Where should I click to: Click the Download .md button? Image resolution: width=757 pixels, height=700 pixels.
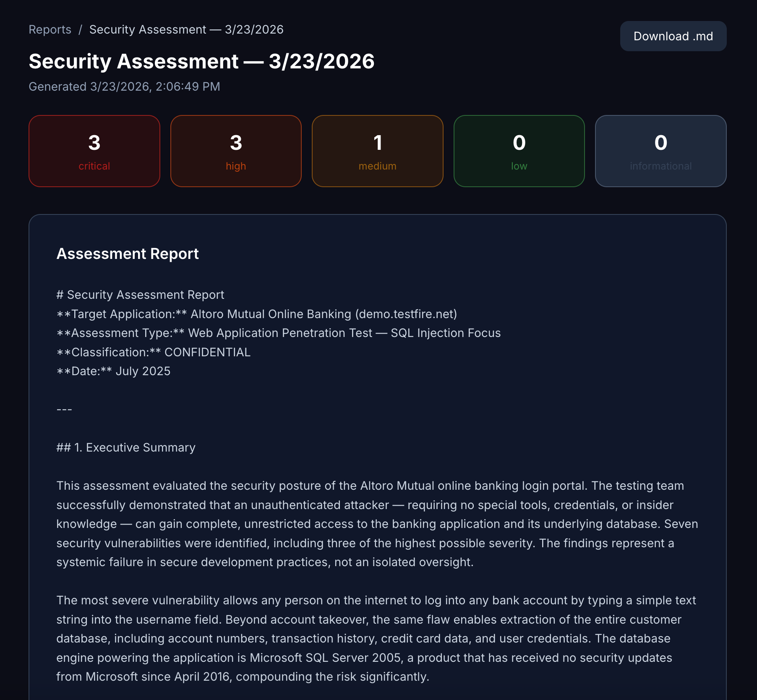coord(673,37)
